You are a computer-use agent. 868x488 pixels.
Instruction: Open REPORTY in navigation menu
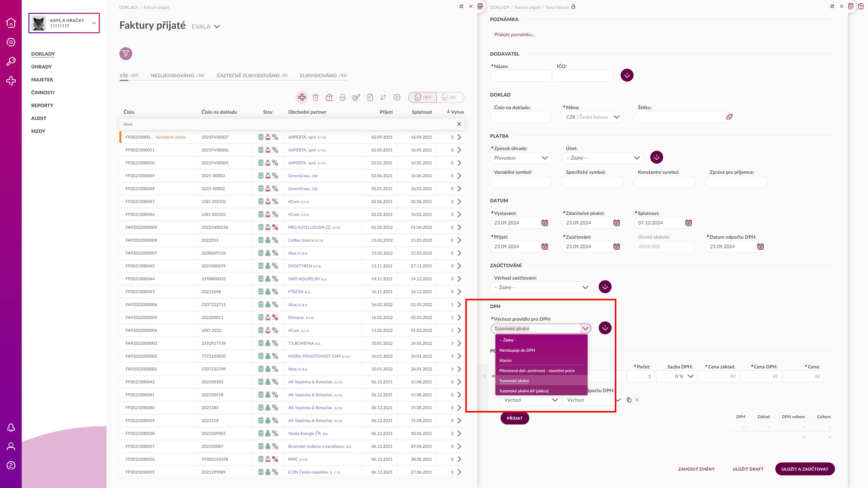(x=42, y=105)
